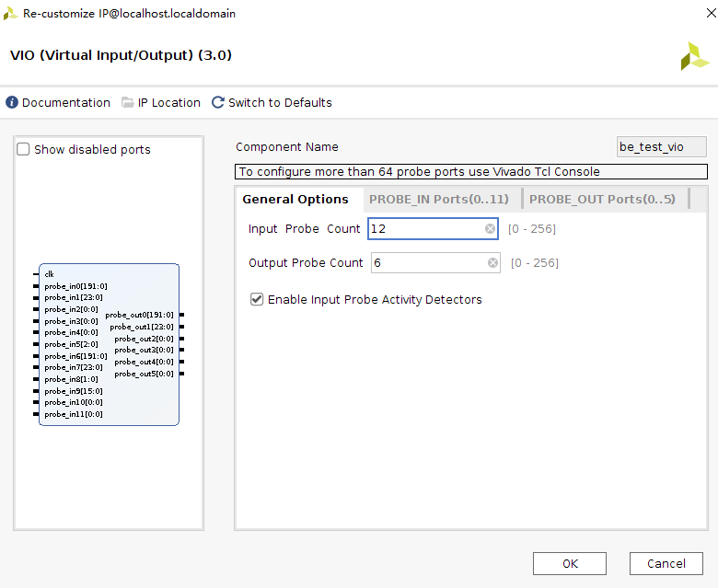This screenshot has width=718, height=588.
Task: Clear the Input Probe Count field
Action: pyautogui.click(x=490, y=229)
